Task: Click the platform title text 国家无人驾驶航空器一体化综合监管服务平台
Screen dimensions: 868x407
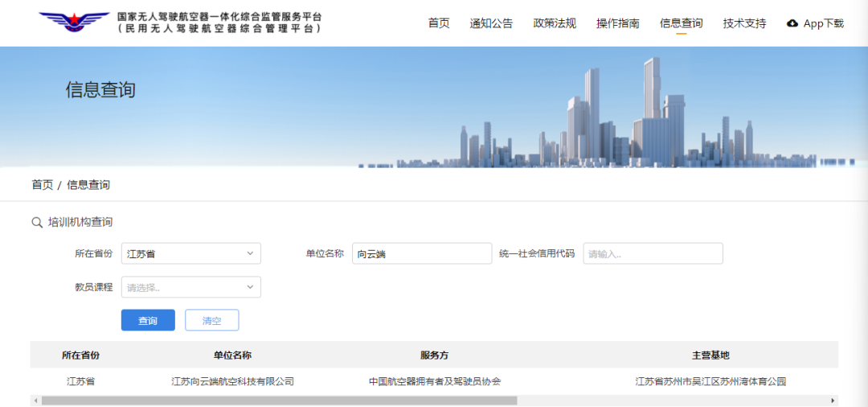Action: tap(219, 17)
